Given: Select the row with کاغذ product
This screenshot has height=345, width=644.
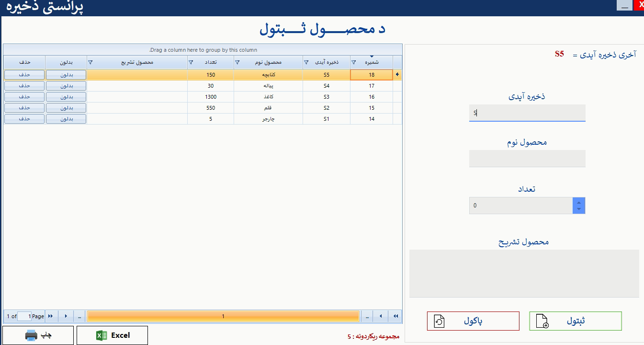Looking at the screenshot, I should (268, 97).
